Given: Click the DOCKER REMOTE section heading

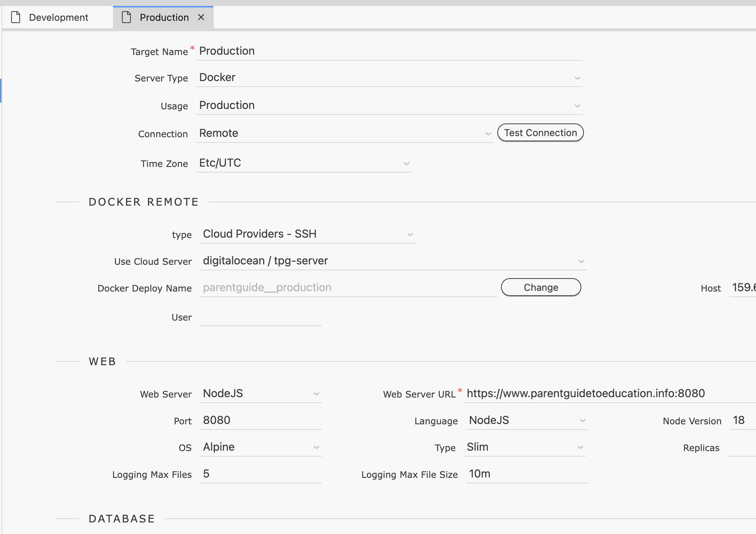Looking at the screenshot, I should pyautogui.click(x=143, y=202).
